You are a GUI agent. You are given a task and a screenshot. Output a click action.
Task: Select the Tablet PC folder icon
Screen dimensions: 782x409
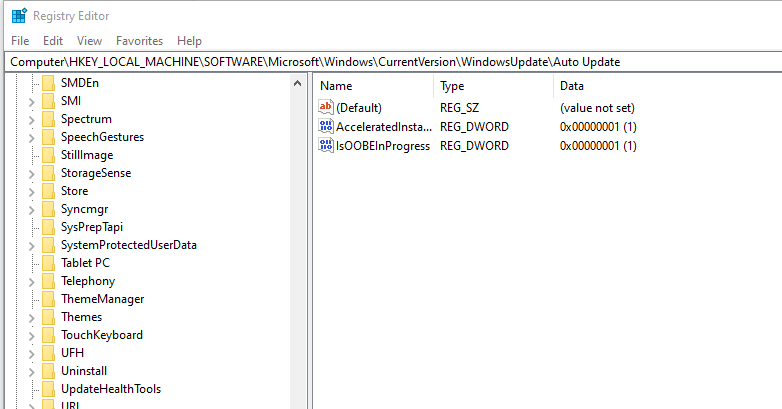tap(48, 263)
